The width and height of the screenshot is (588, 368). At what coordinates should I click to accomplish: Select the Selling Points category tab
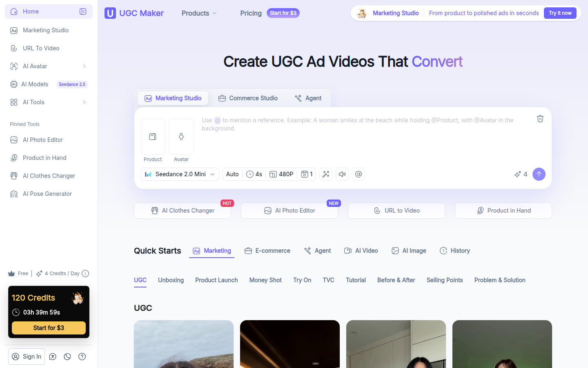tap(445, 280)
